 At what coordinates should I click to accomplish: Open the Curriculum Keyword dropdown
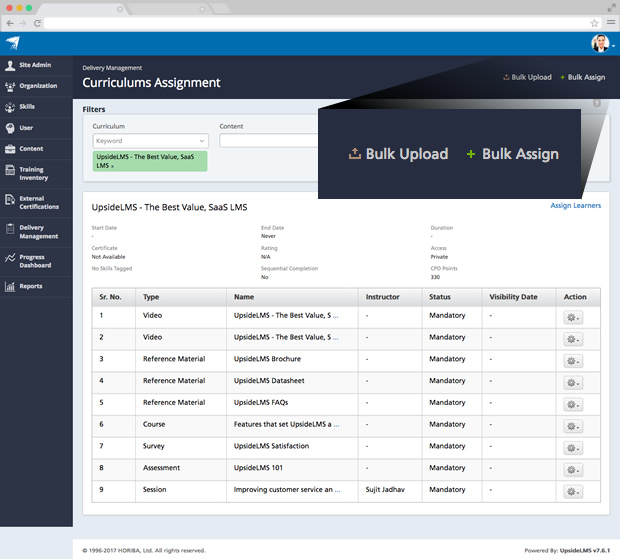[150, 141]
